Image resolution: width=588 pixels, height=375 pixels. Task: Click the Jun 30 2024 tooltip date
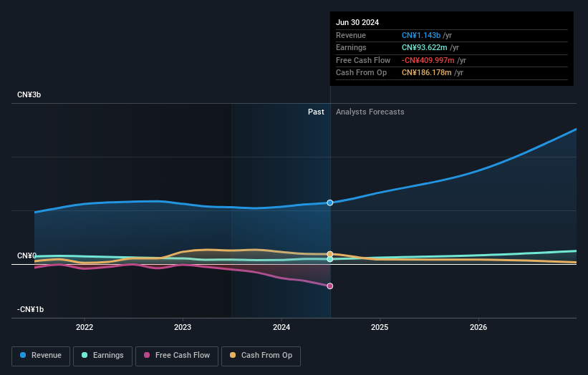click(x=357, y=22)
